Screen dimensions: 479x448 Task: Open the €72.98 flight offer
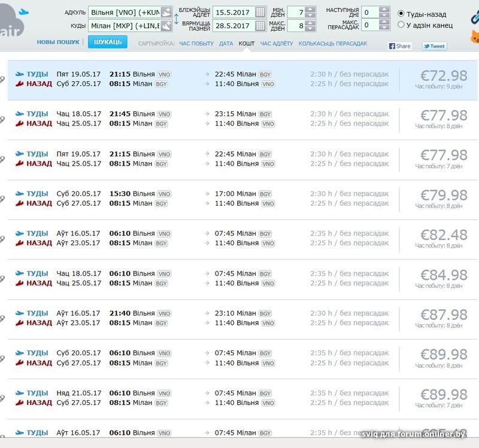pos(242,80)
